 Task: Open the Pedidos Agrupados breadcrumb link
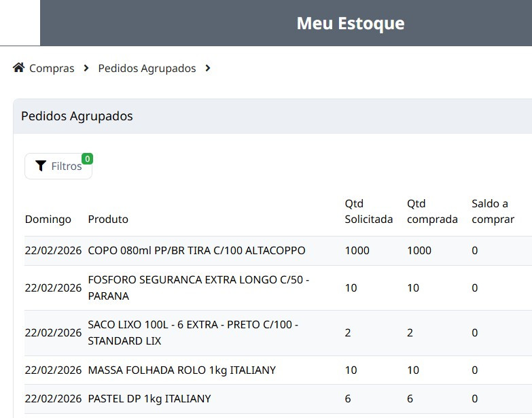pos(147,68)
